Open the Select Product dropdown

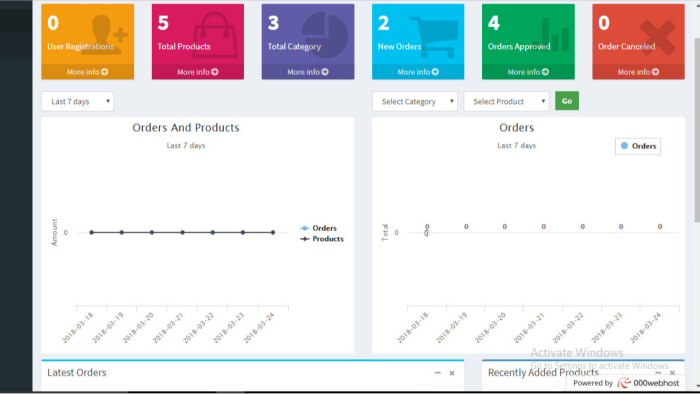tap(506, 102)
